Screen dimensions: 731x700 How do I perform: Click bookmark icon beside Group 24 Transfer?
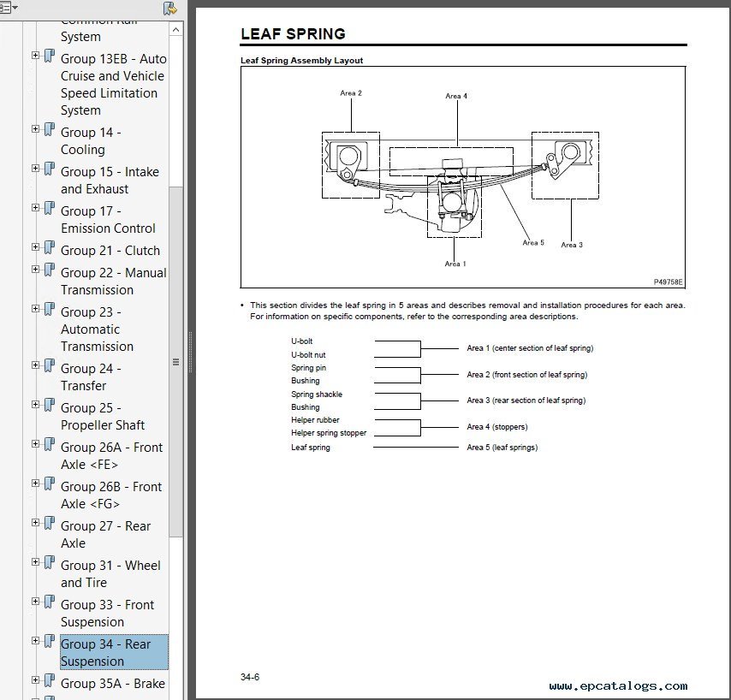click(50, 366)
